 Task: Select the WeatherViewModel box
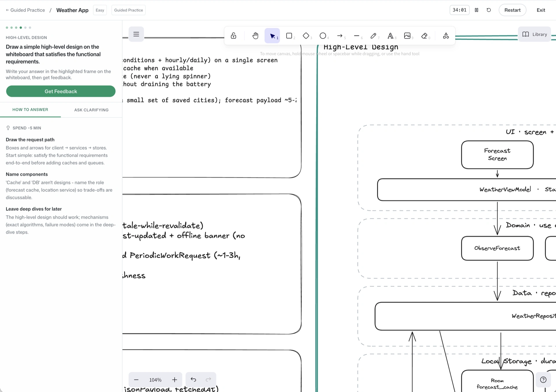(x=467, y=189)
